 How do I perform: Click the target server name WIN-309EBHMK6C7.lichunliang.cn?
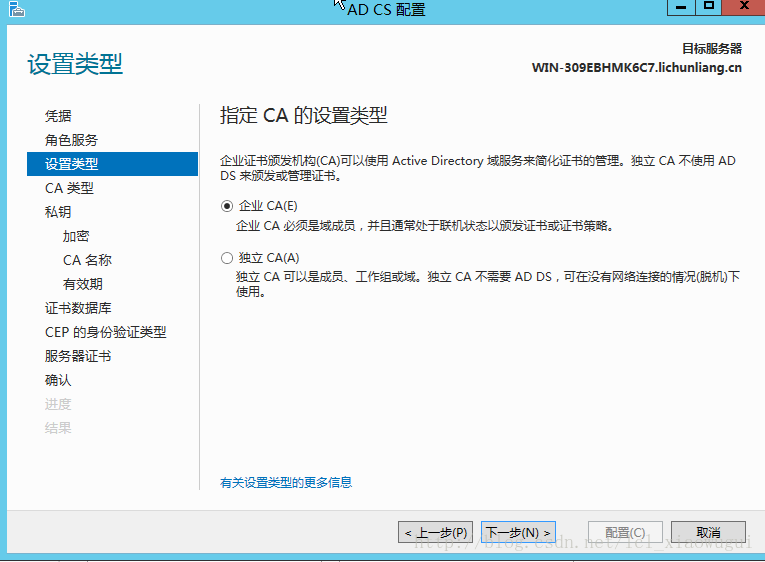point(637,67)
